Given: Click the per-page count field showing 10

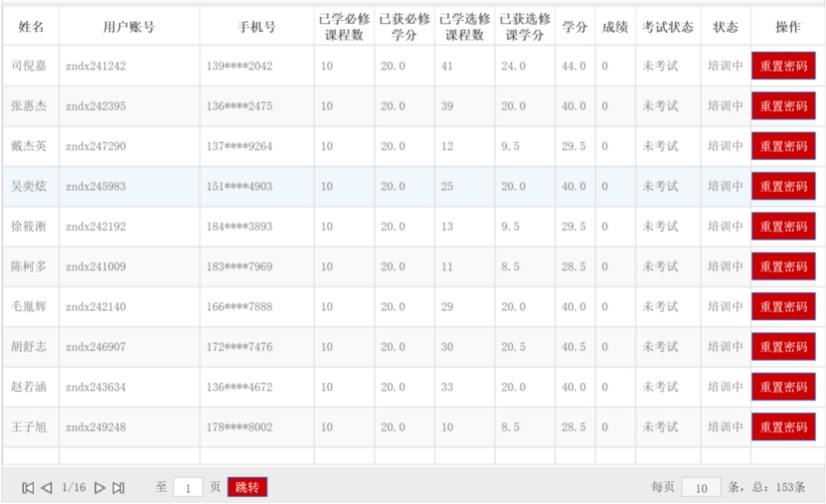Looking at the screenshot, I should pos(701,488).
